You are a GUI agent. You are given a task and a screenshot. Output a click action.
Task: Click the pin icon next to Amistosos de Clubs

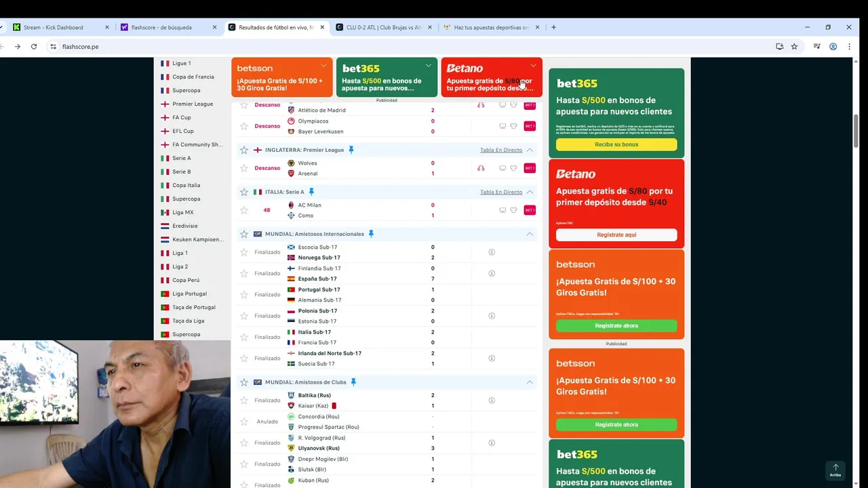click(x=353, y=382)
